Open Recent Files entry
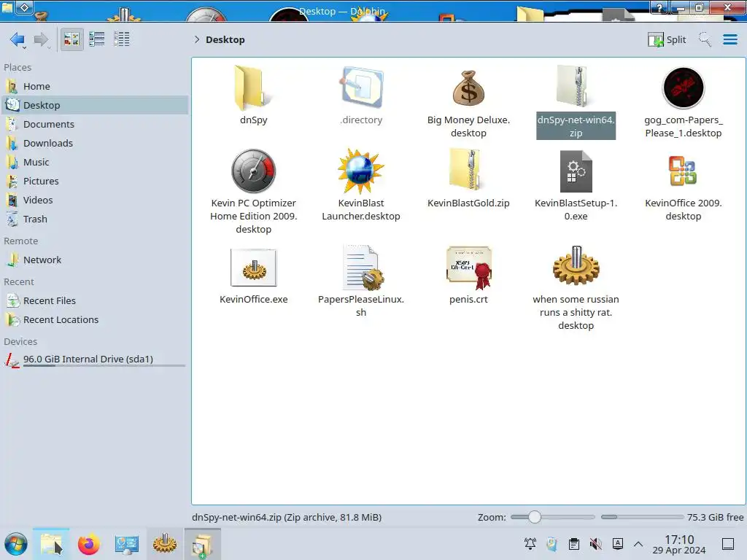The width and height of the screenshot is (747, 560). click(x=96, y=301)
